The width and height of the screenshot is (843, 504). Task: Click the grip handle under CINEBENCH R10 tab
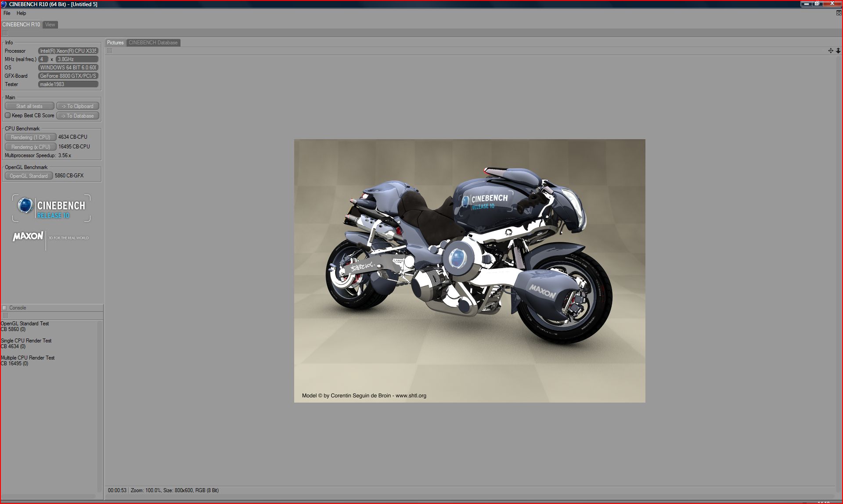click(x=5, y=33)
